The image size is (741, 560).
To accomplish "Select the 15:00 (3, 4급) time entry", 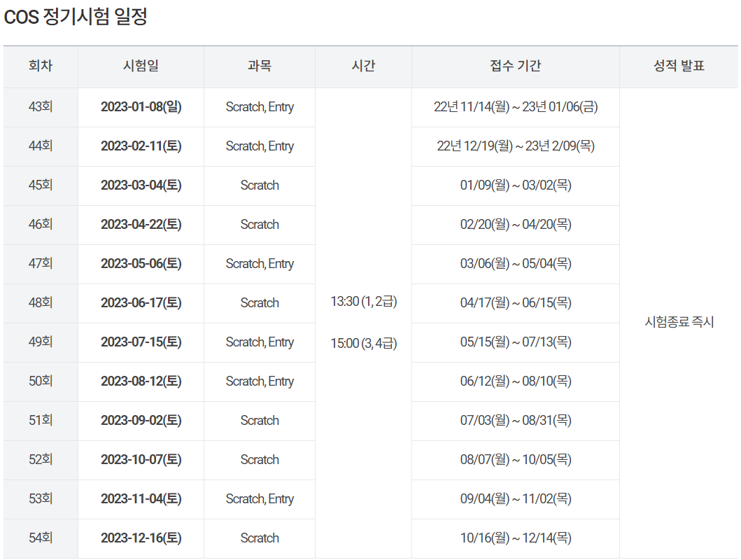I will coord(362,342).
